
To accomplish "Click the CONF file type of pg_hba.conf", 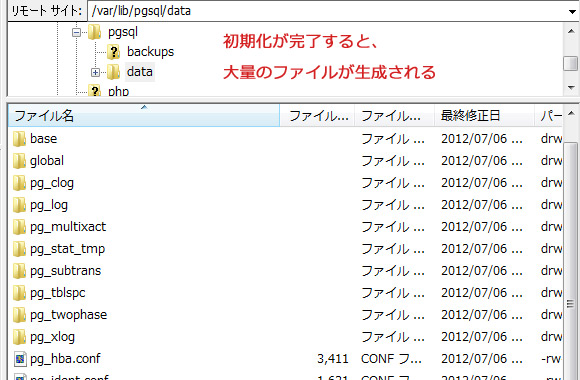I will pos(391,359).
